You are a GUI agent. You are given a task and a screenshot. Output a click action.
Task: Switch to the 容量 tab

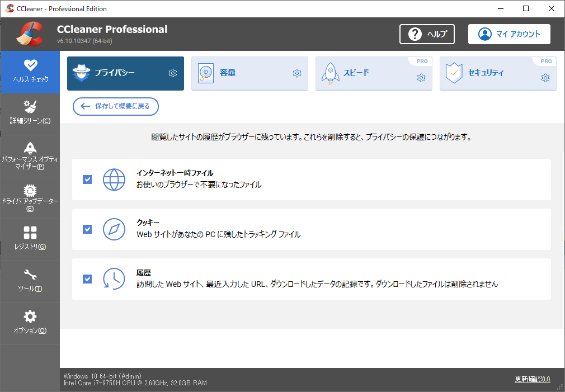[x=249, y=73]
